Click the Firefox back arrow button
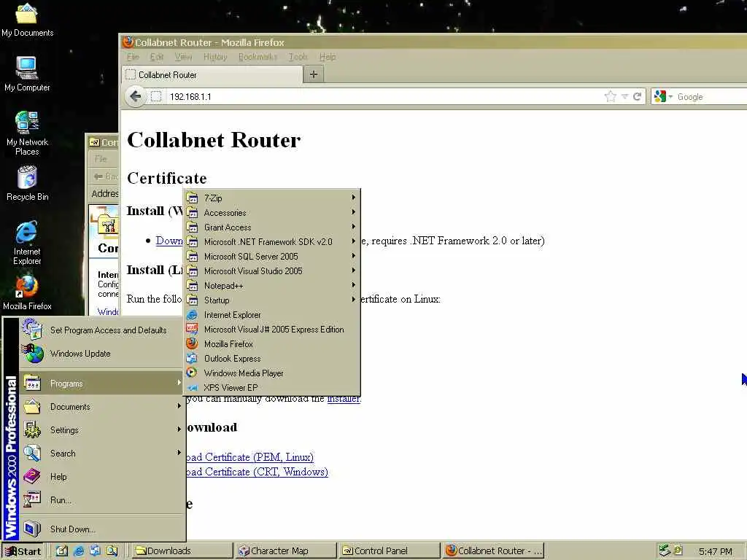This screenshot has width=747, height=560. pos(135,97)
